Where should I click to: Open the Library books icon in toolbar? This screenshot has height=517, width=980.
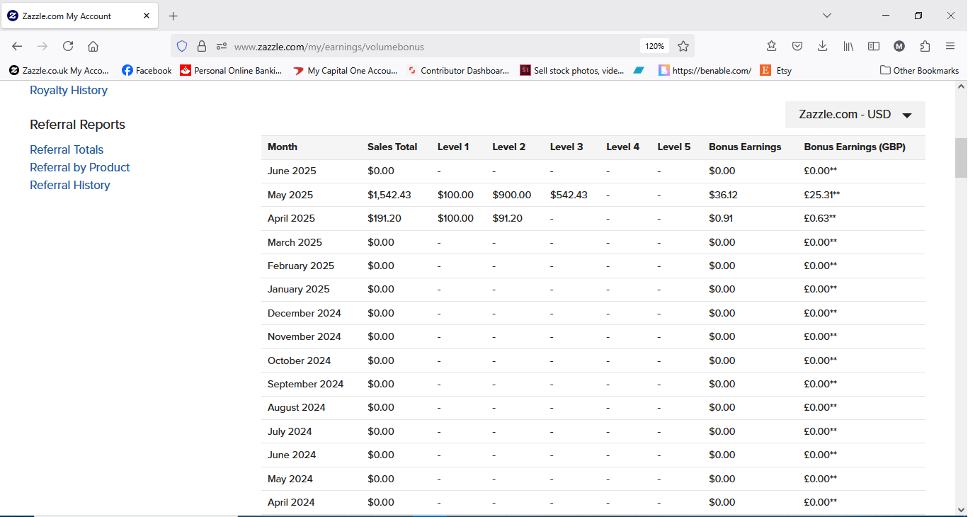tap(848, 46)
